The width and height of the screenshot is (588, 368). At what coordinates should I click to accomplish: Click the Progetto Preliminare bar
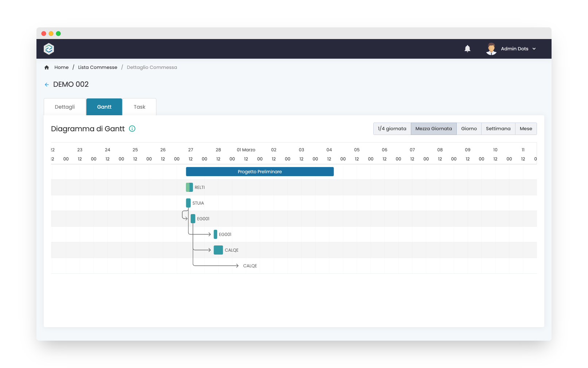[260, 171]
